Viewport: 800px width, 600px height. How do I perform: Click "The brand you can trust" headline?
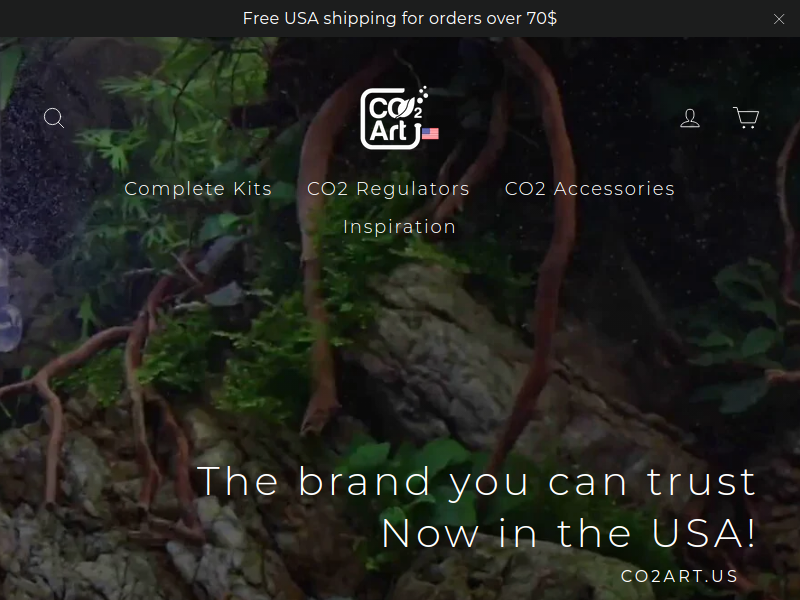click(x=477, y=481)
